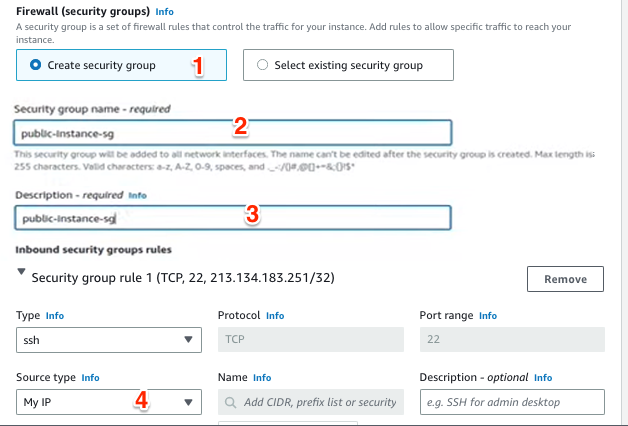Image resolution: width=628 pixels, height=426 pixels.
Task: Select the Create security group radio option
Action: pos(37,66)
